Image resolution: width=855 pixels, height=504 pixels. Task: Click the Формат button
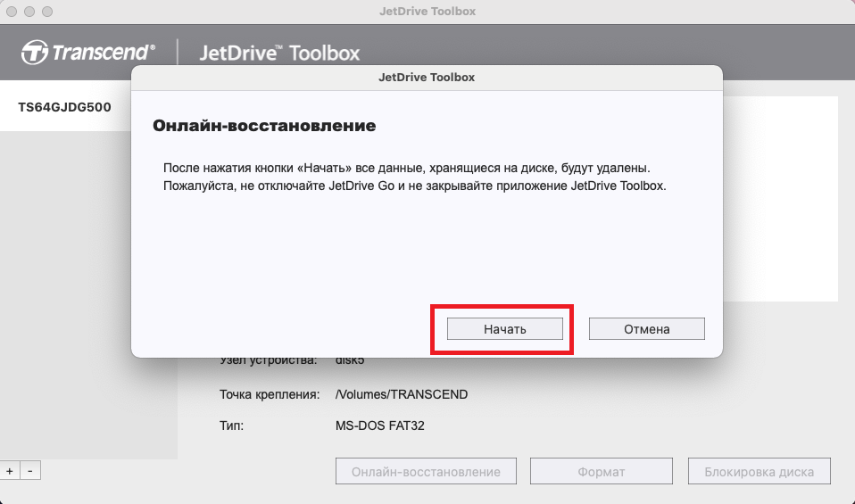click(x=602, y=471)
